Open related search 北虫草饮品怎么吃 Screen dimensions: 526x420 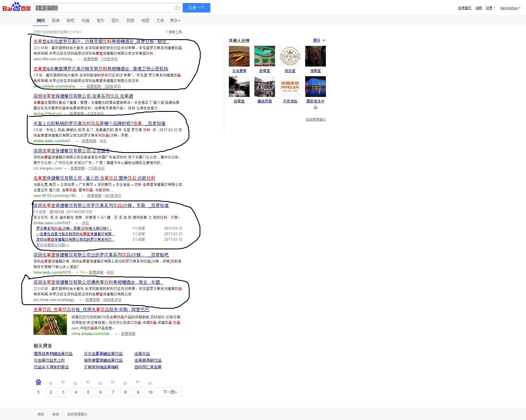(49, 360)
